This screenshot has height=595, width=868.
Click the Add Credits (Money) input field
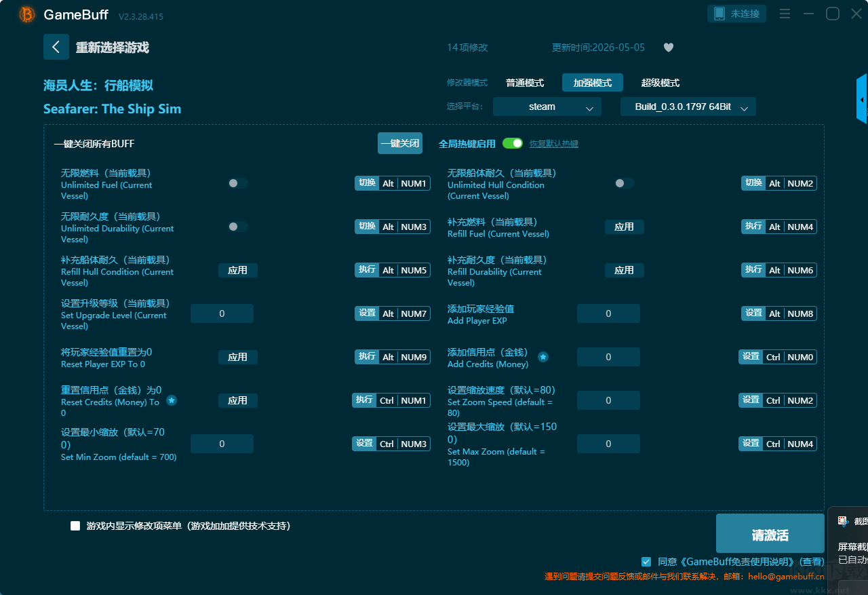[x=608, y=357]
